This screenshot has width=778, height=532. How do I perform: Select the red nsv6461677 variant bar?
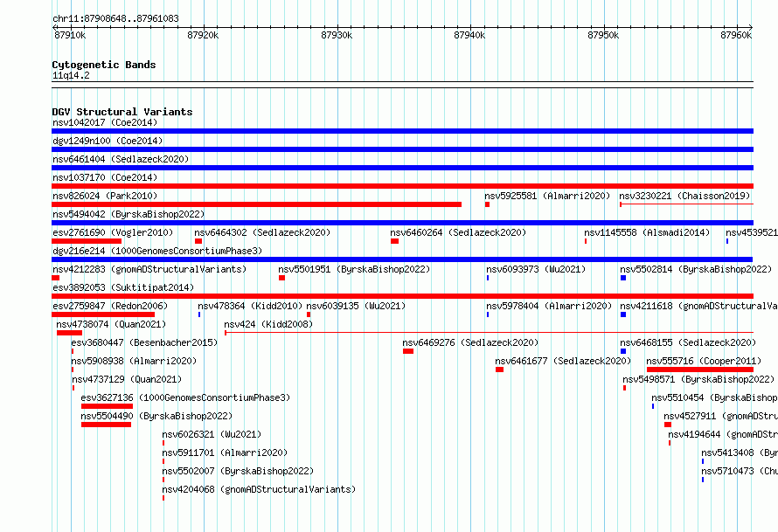500,370
